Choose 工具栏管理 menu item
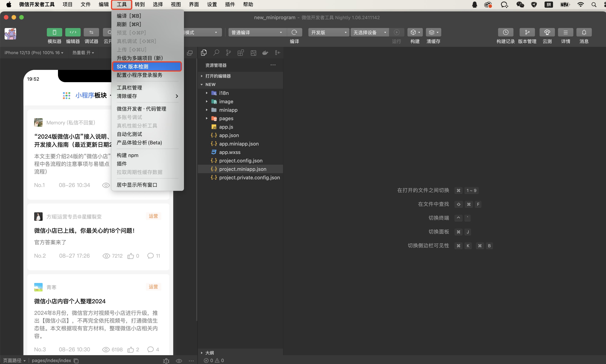This screenshot has height=364, width=606. [147, 88]
